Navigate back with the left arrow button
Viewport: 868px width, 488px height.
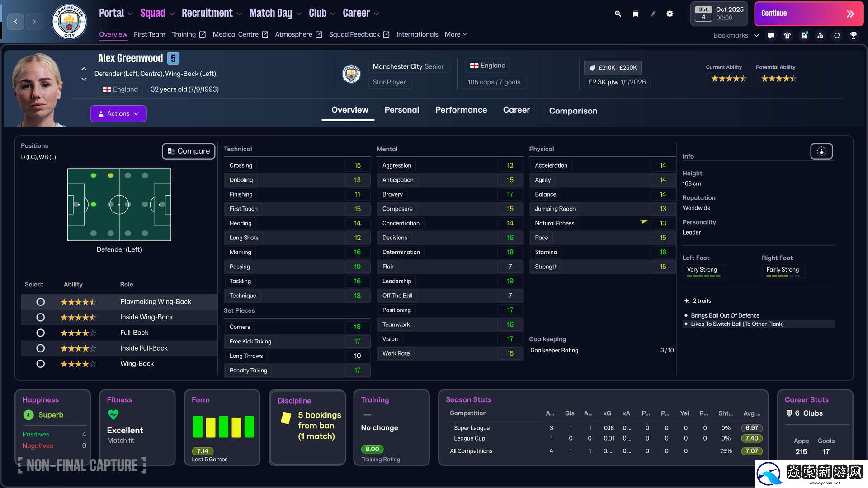point(16,21)
